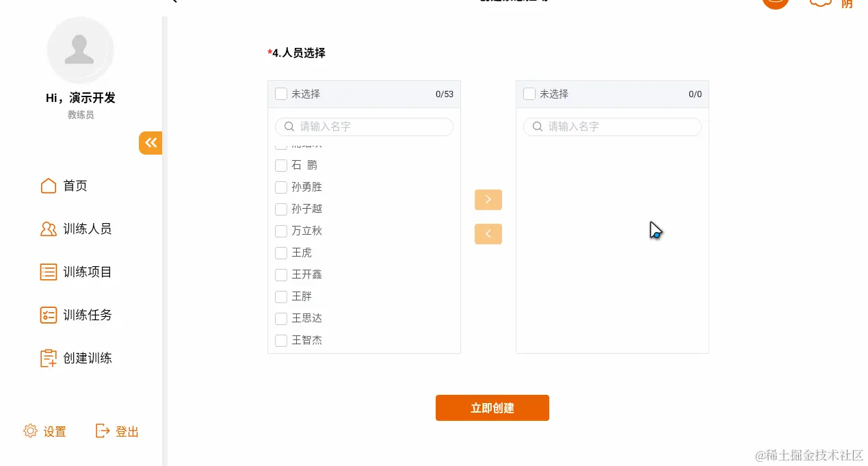The image size is (868, 466).
Task: Click the training task checklist icon
Action: 49,315
